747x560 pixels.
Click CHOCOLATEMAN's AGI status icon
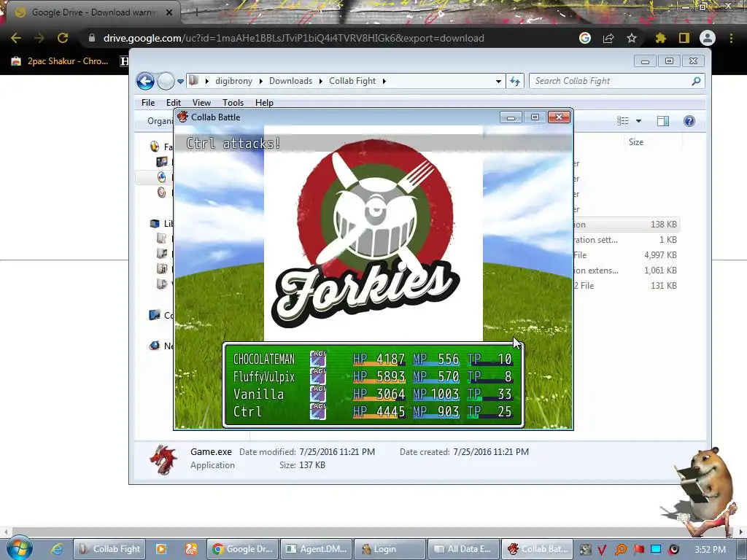tap(318, 359)
